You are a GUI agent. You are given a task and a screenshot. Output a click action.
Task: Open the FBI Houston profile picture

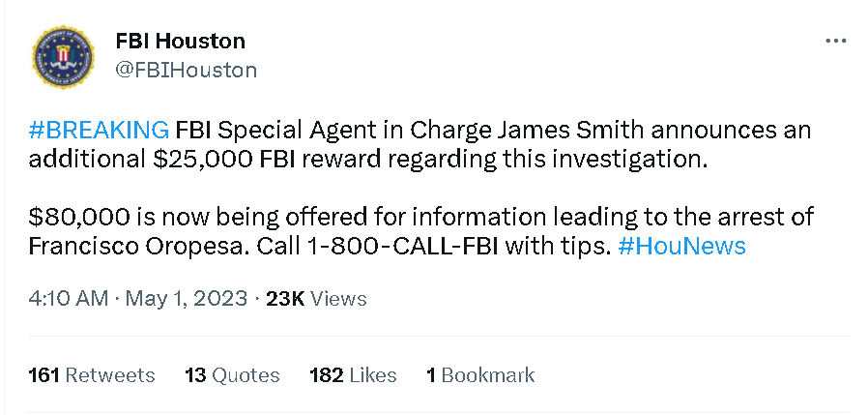[63, 55]
